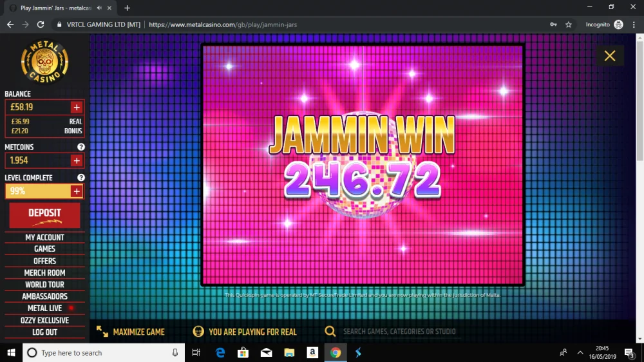Open the Windows notification center
644x362 pixels.
pos(629,352)
